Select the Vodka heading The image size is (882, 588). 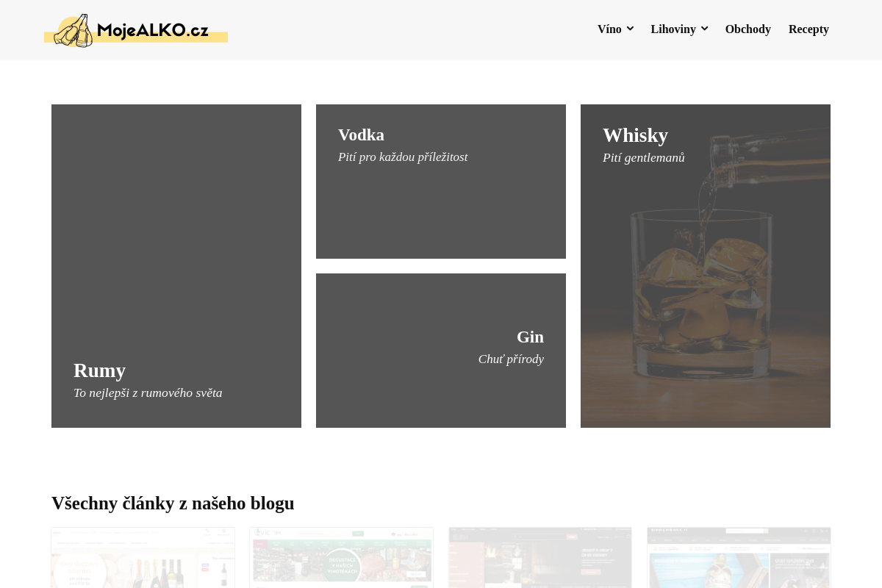pos(361,135)
